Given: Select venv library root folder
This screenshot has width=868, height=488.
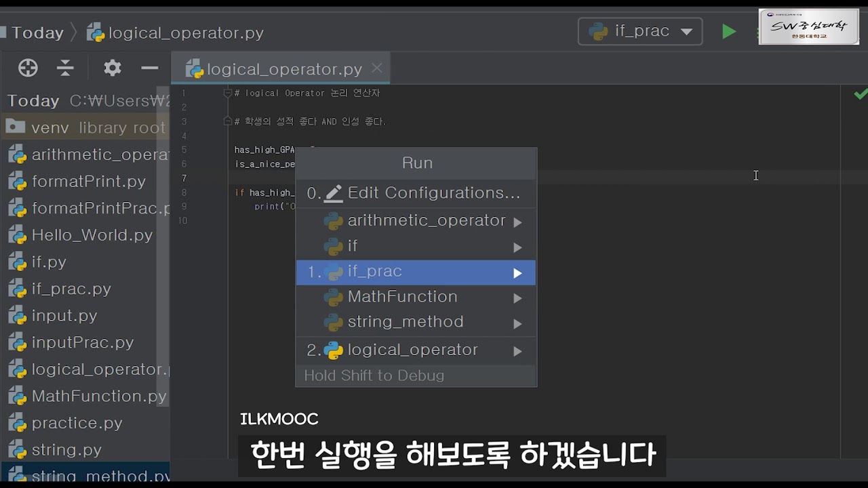Looking at the screenshot, I should click(x=85, y=127).
